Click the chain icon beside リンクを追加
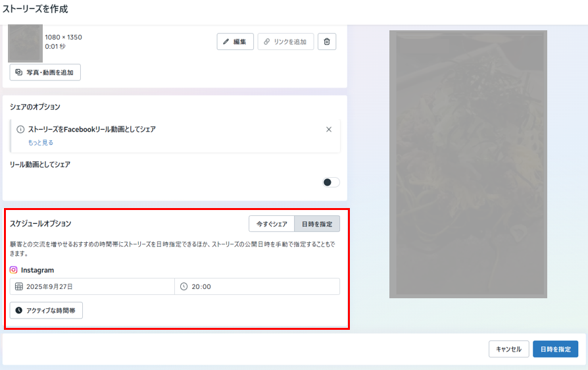This screenshot has height=370, width=588. [266, 41]
